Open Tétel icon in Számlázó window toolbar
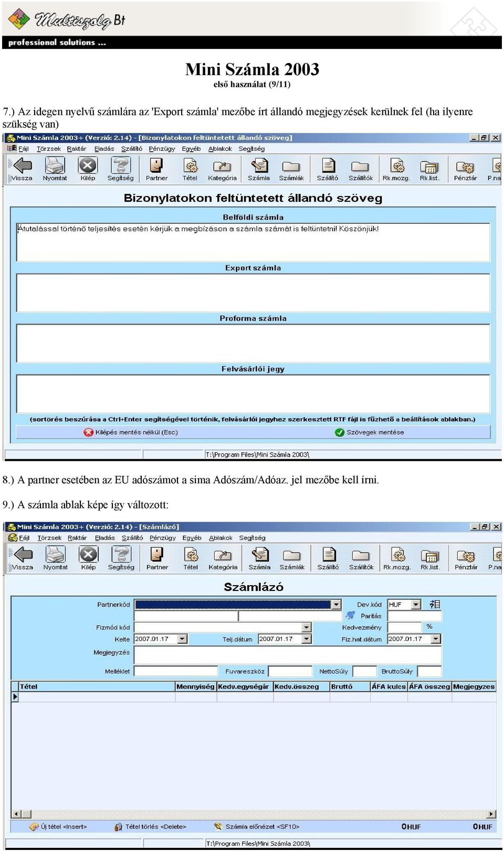504x851 pixels. 191,555
